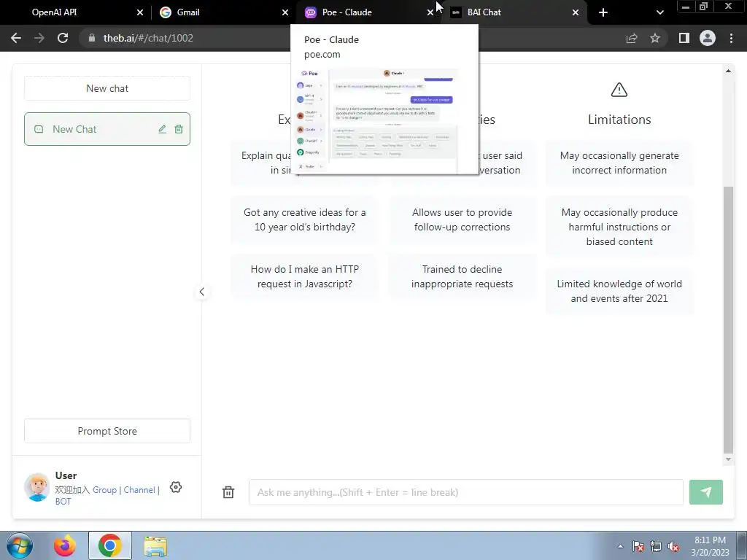
Task: Click the address bar URL theb.ai
Action: [x=148, y=38]
